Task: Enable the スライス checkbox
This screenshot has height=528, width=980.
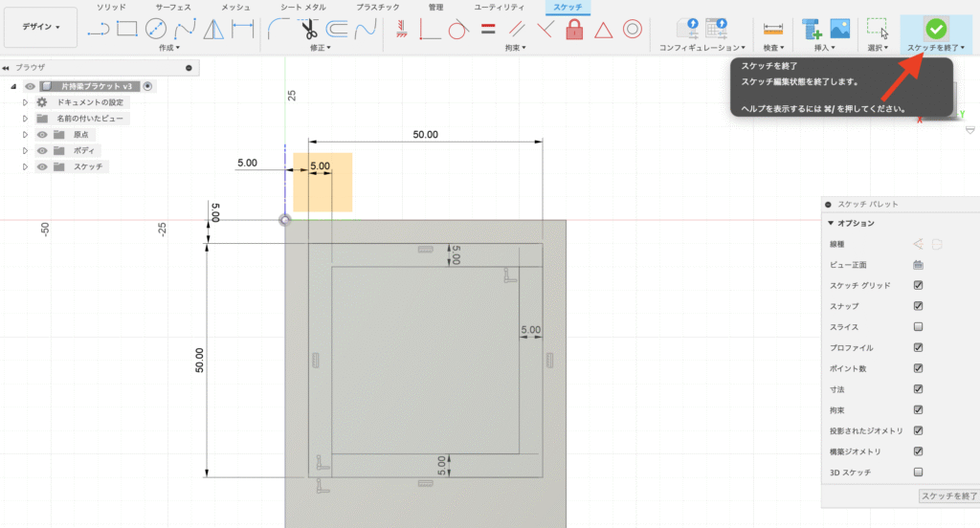Action: tap(919, 326)
